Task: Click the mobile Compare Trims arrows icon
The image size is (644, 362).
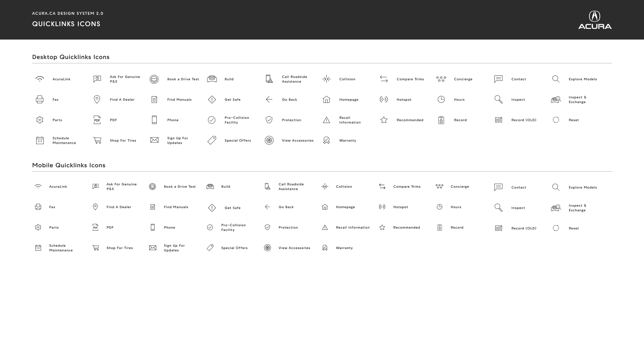Action: (x=382, y=187)
